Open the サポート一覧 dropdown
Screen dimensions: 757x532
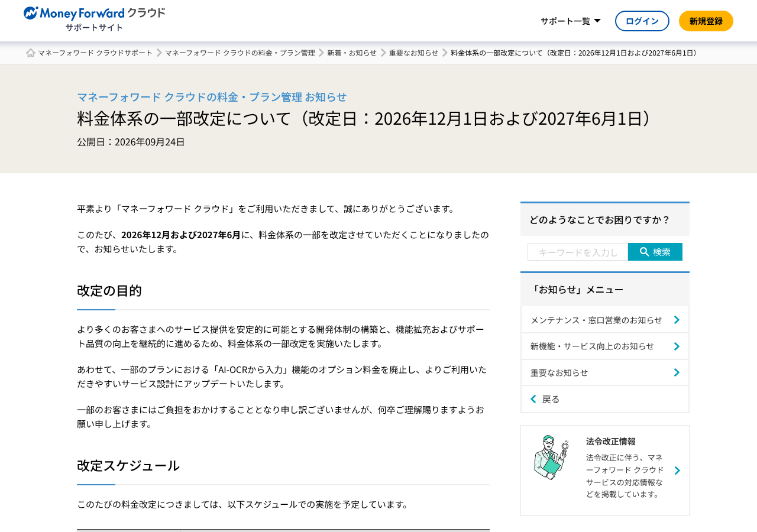tap(570, 21)
